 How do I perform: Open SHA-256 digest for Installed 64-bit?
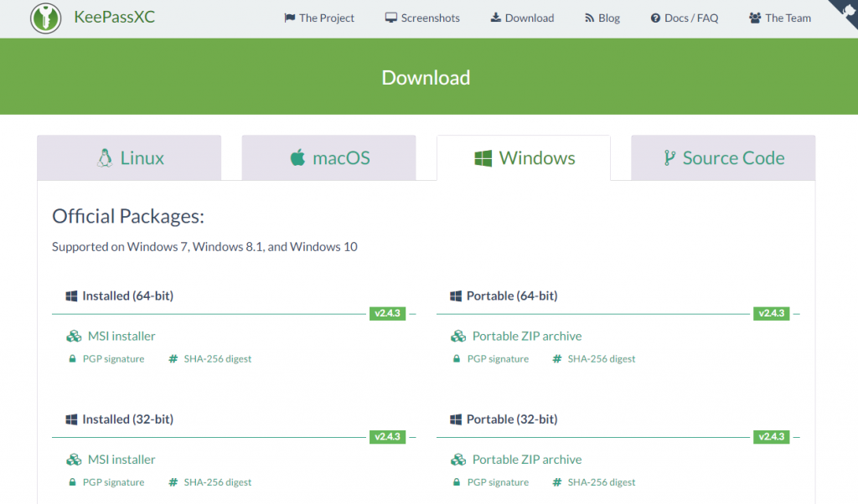click(217, 359)
